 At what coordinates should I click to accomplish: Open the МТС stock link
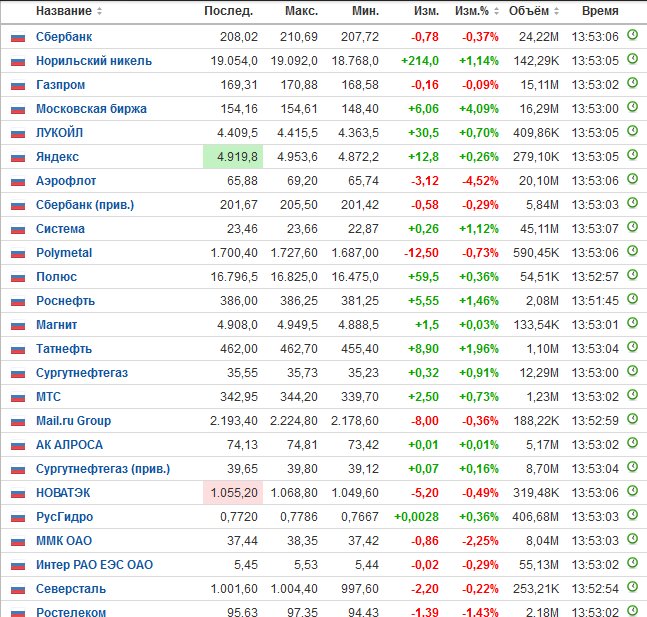click(48, 397)
